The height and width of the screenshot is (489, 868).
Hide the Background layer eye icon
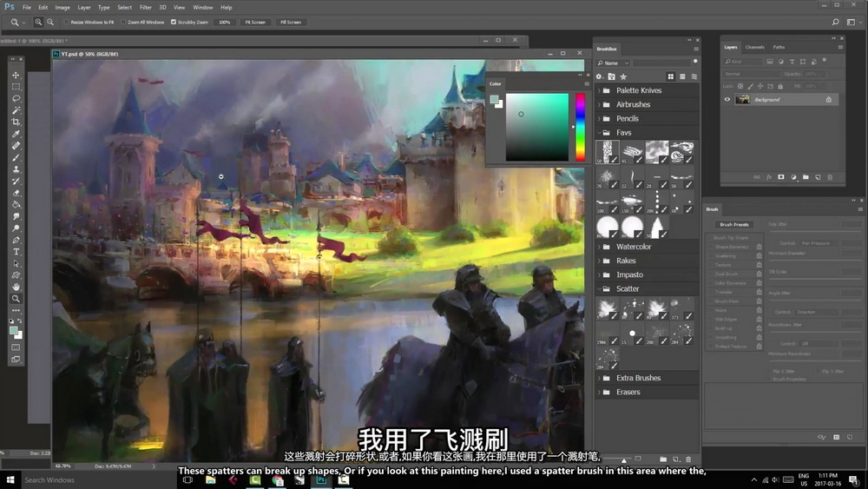[x=727, y=100]
